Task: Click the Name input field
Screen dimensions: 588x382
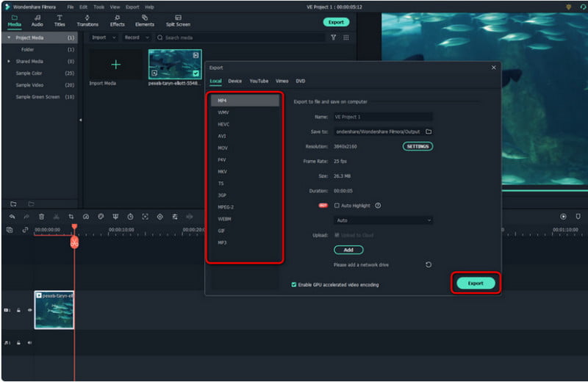Action: [382, 117]
